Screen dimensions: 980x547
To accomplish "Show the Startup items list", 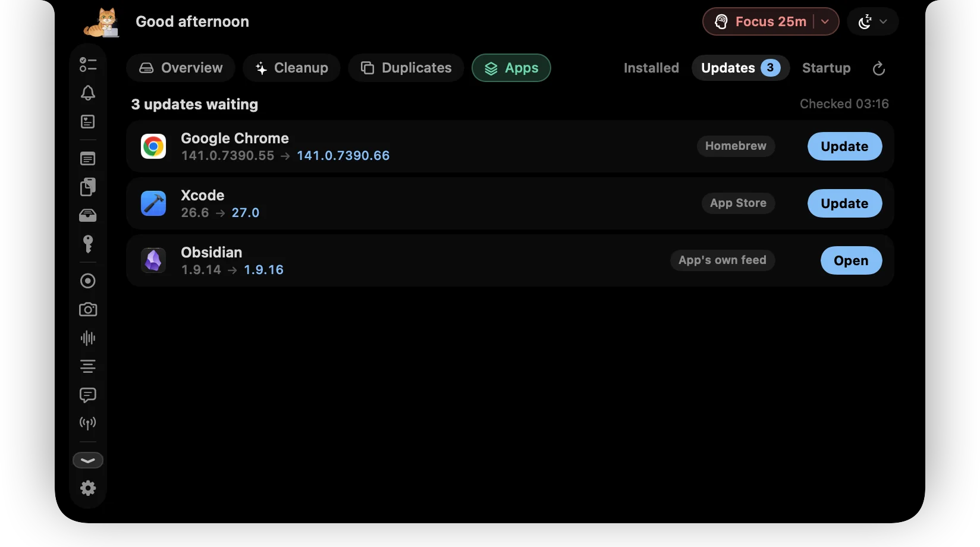I will (x=826, y=68).
